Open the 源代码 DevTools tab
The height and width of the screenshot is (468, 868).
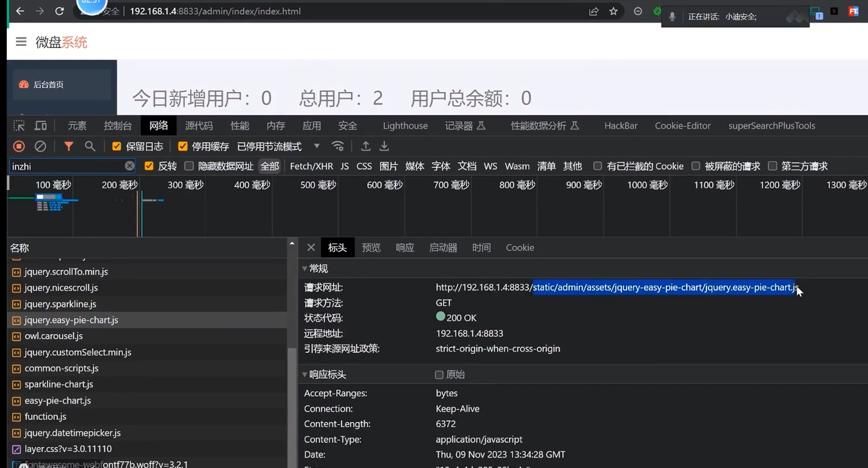tap(199, 126)
